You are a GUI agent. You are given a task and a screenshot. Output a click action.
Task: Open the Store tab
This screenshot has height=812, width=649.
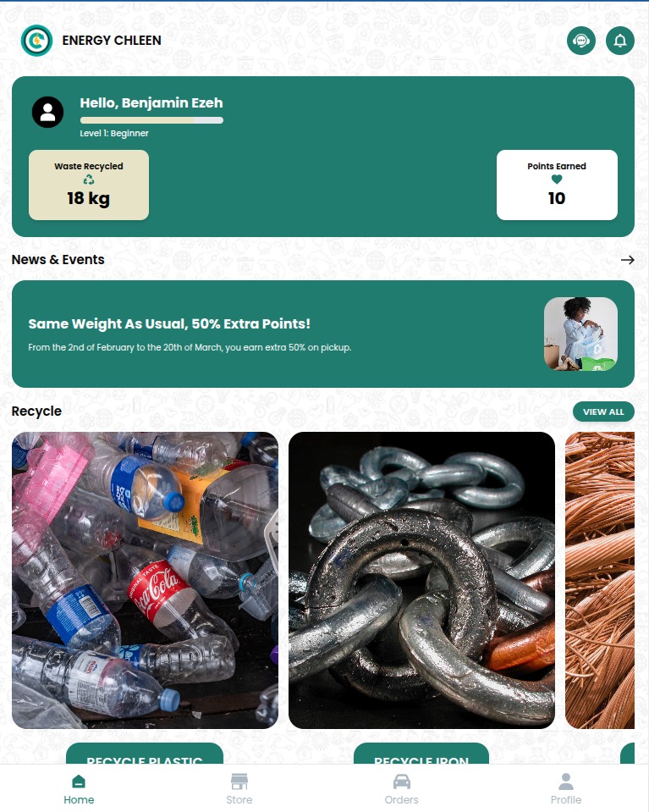[239, 788]
